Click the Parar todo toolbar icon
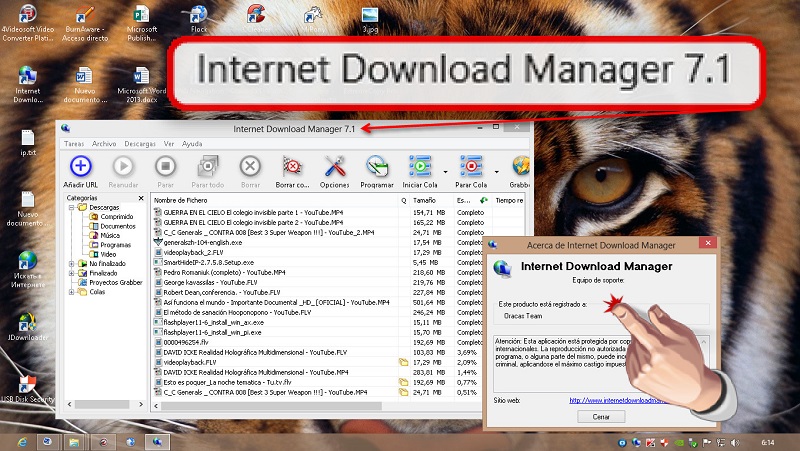The image size is (800, 451). 208,166
